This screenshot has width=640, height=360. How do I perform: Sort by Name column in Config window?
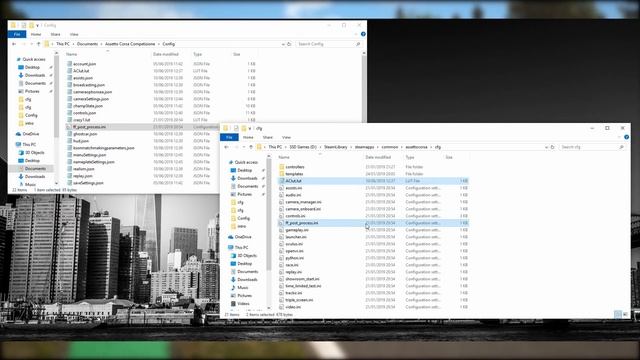[x=71, y=54]
